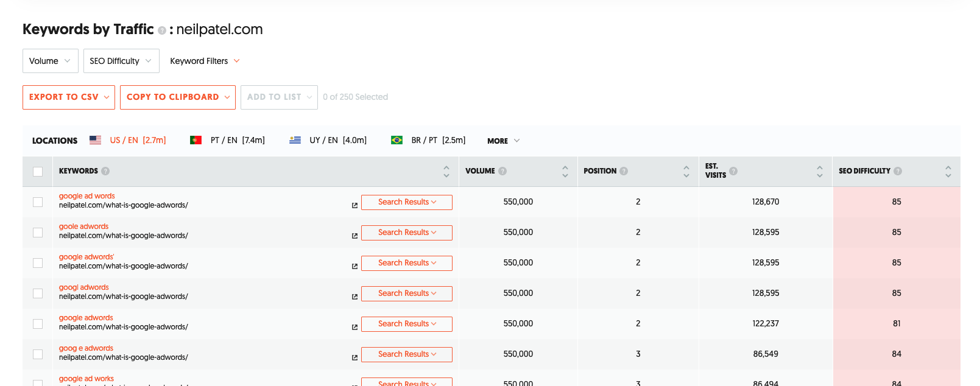Viewport: 980px width, 386px height.
Task: Click the est. visits value 128,670
Action: point(766,202)
